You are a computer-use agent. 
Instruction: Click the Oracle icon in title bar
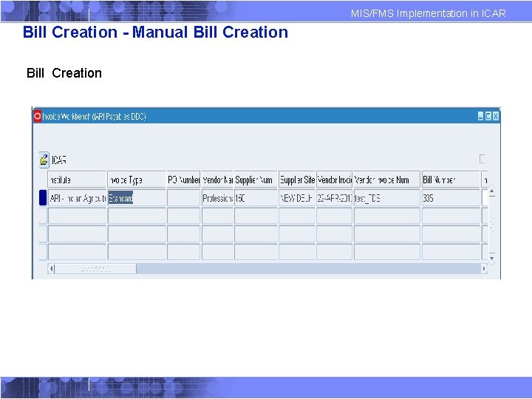[x=38, y=116]
